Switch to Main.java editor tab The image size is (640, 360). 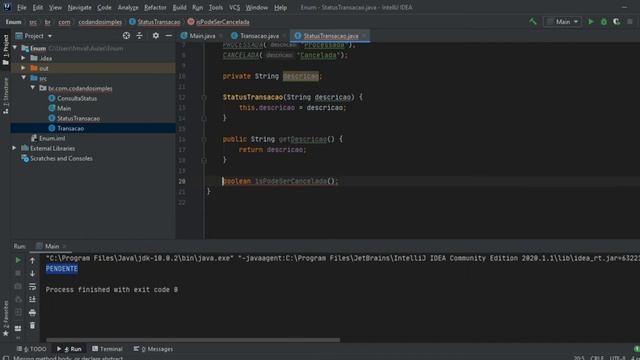[202, 36]
